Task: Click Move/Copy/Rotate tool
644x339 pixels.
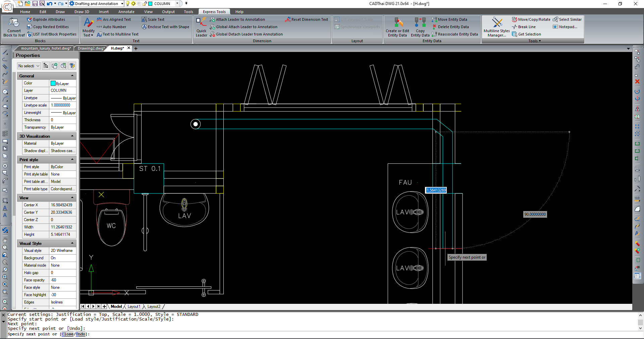Action: pos(531,19)
